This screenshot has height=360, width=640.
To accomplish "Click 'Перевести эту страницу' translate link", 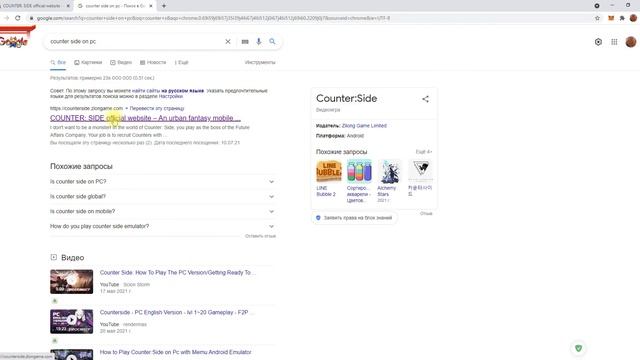I will tap(157, 108).
